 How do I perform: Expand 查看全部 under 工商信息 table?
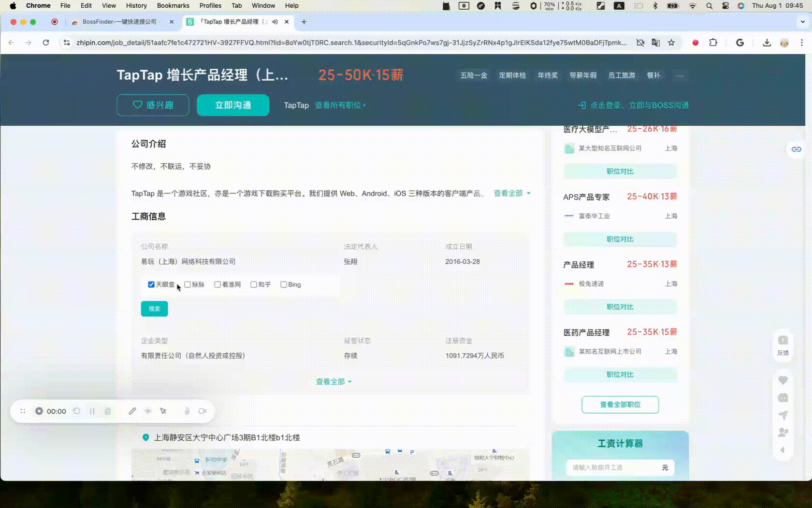(333, 382)
